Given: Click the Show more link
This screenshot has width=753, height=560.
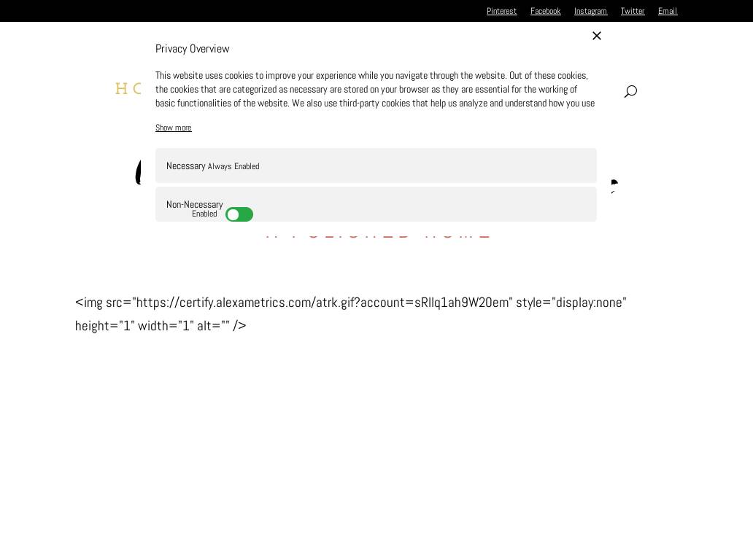Looking at the screenshot, I should [174, 128].
